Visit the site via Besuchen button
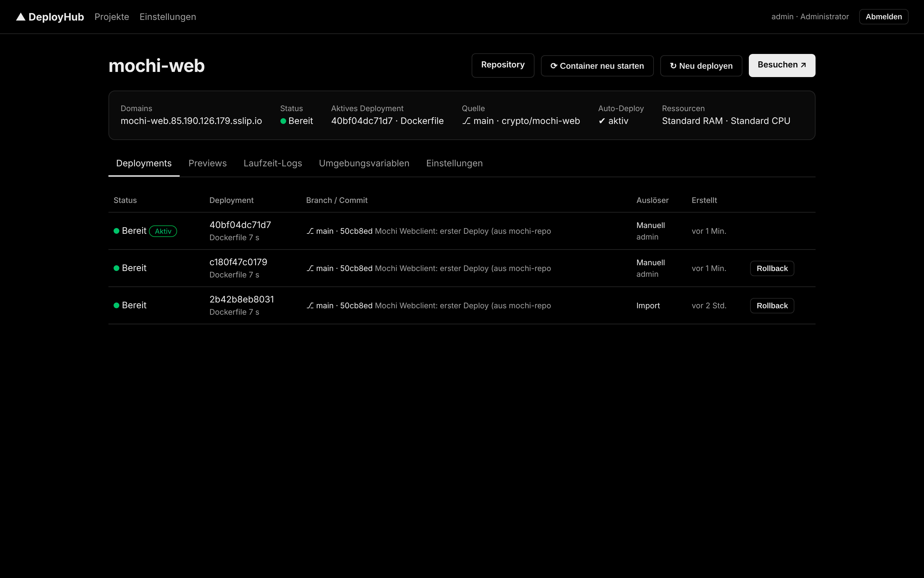The width and height of the screenshot is (924, 578). (782, 66)
